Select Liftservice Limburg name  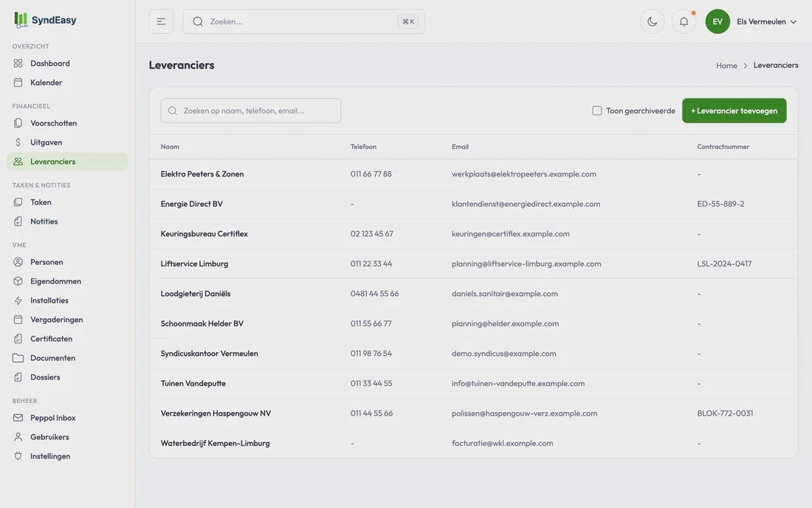pos(194,264)
